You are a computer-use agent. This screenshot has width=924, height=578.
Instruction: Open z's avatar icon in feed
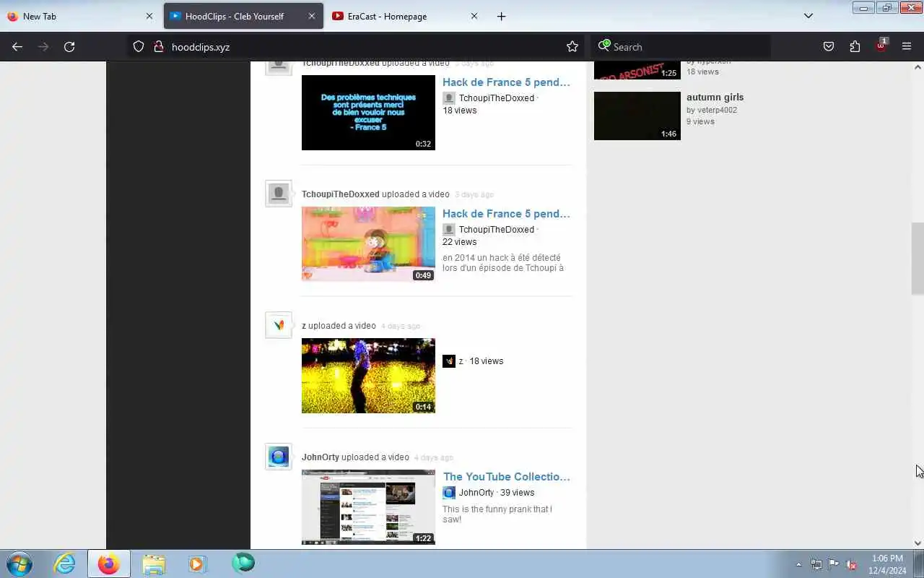pyautogui.click(x=279, y=325)
